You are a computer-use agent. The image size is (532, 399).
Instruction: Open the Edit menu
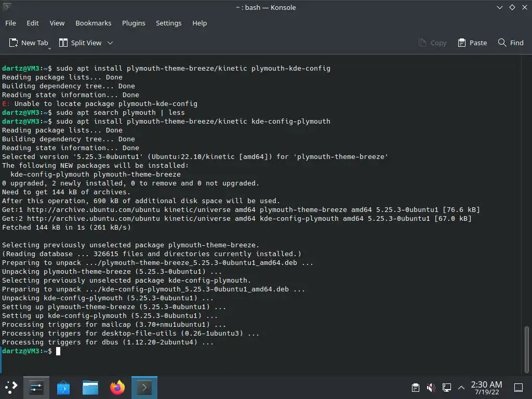click(x=33, y=23)
